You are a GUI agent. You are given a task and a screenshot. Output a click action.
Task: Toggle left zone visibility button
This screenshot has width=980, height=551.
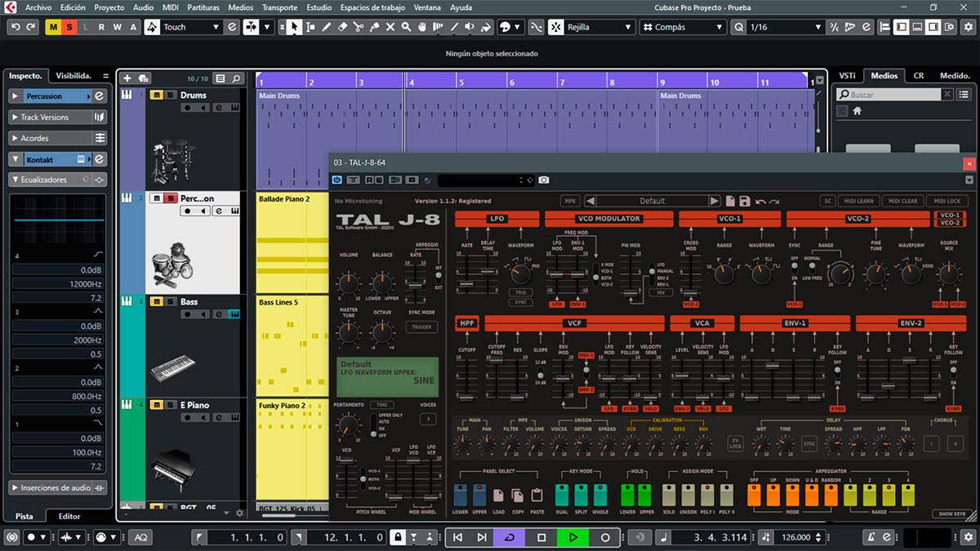coord(901,27)
